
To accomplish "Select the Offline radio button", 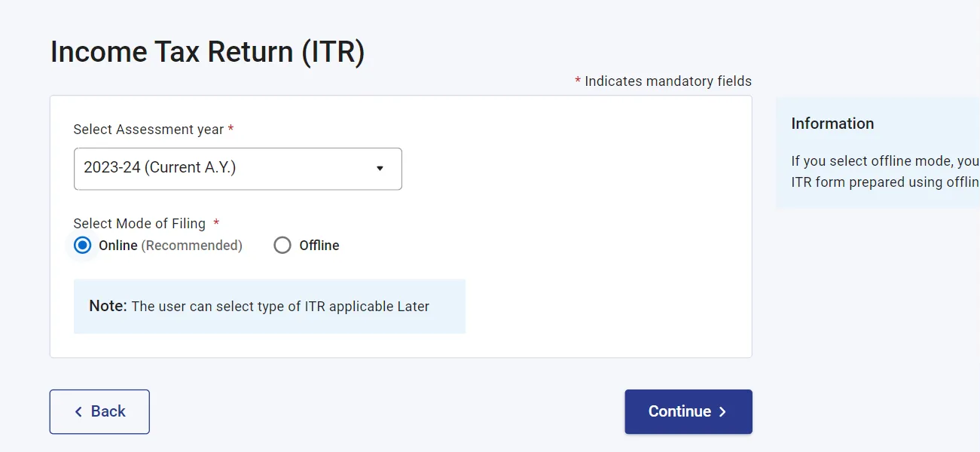I will coord(282,246).
